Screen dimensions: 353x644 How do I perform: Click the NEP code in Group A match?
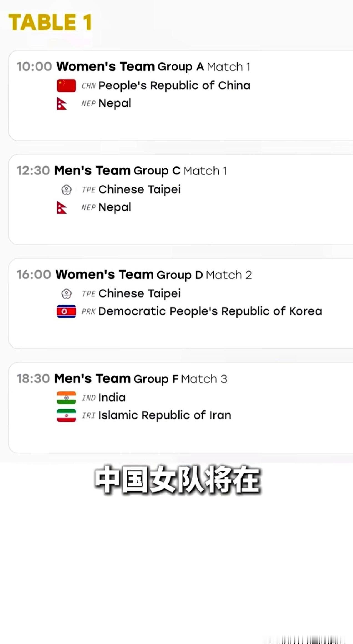click(x=89, y=103)
